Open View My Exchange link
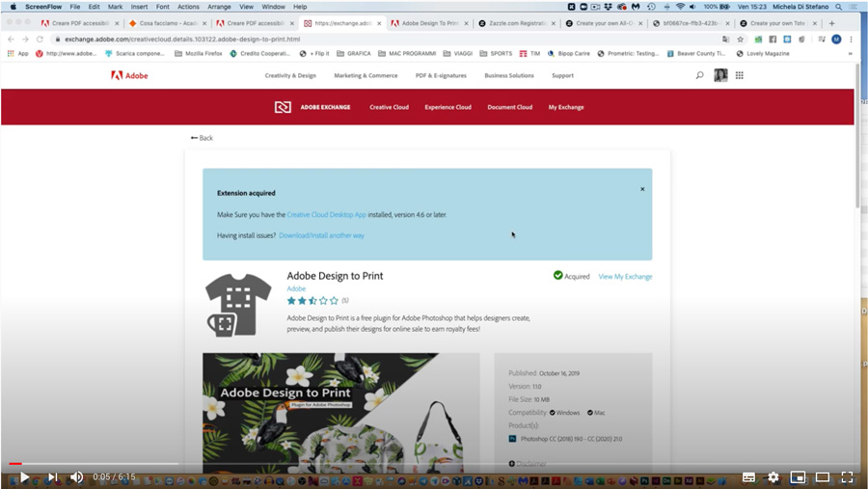 (625, 277)
